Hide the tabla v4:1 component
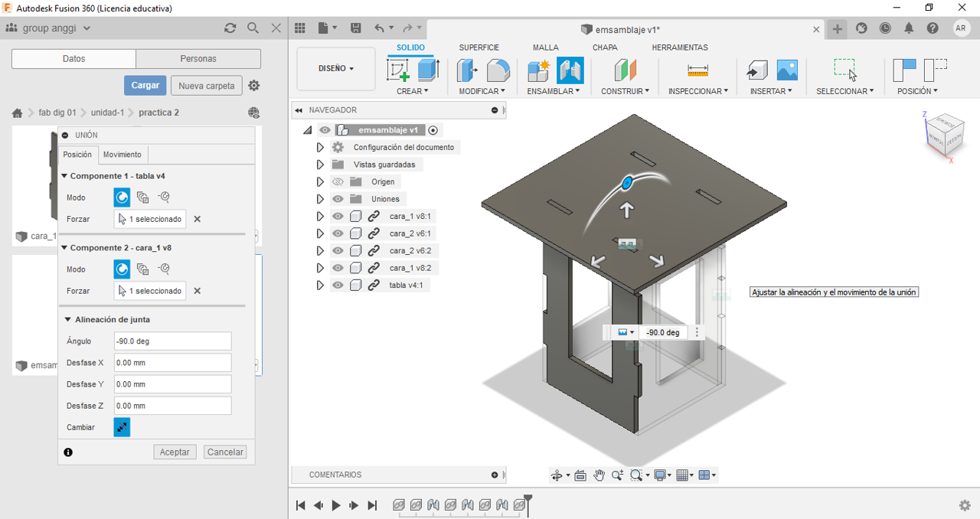This screenshot has width=980, height=519. (338, 286)
